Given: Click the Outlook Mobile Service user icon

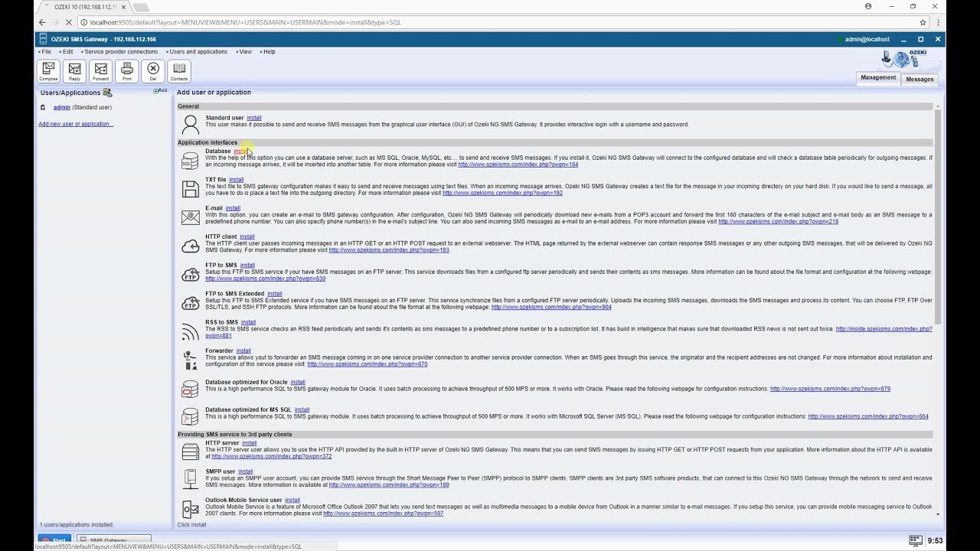Looking at the screenshot, I should tap(190, 509).
